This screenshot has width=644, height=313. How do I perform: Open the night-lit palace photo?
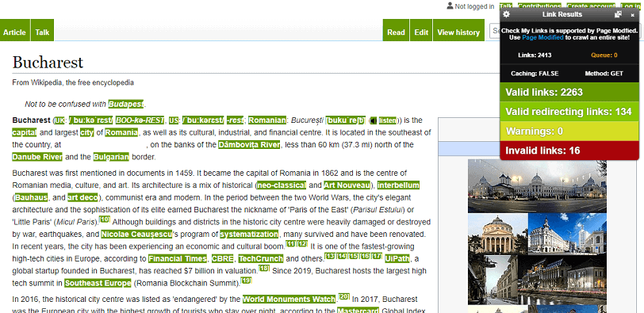coord(562,280)
